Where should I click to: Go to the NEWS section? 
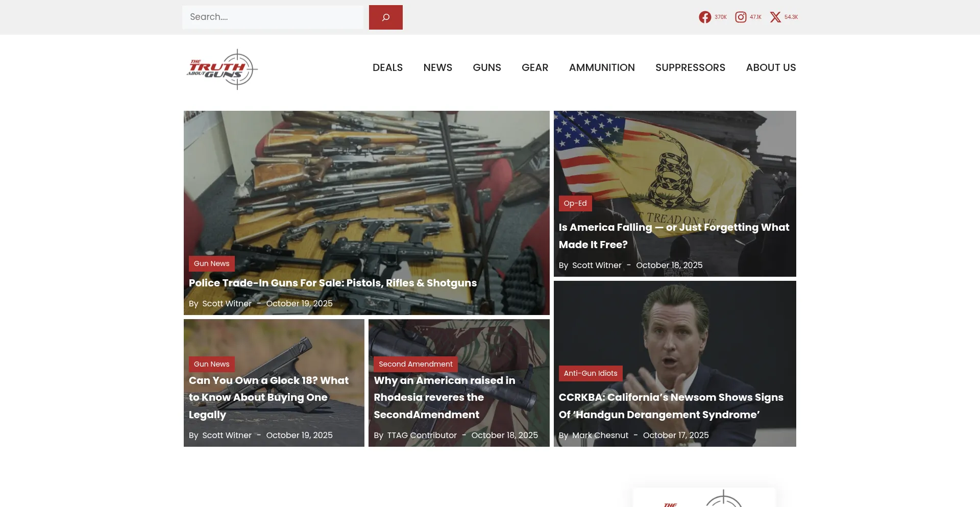tap(437, 68)
